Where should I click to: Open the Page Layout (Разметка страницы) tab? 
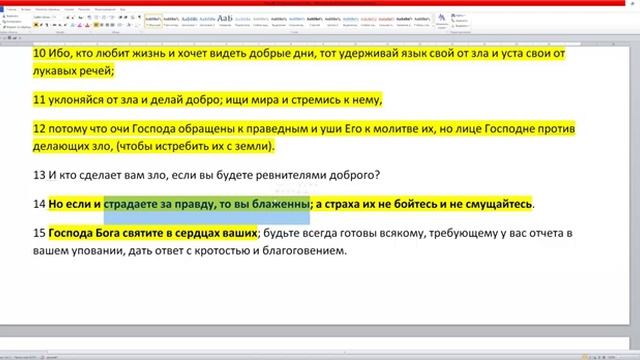(x=47, y=9)
